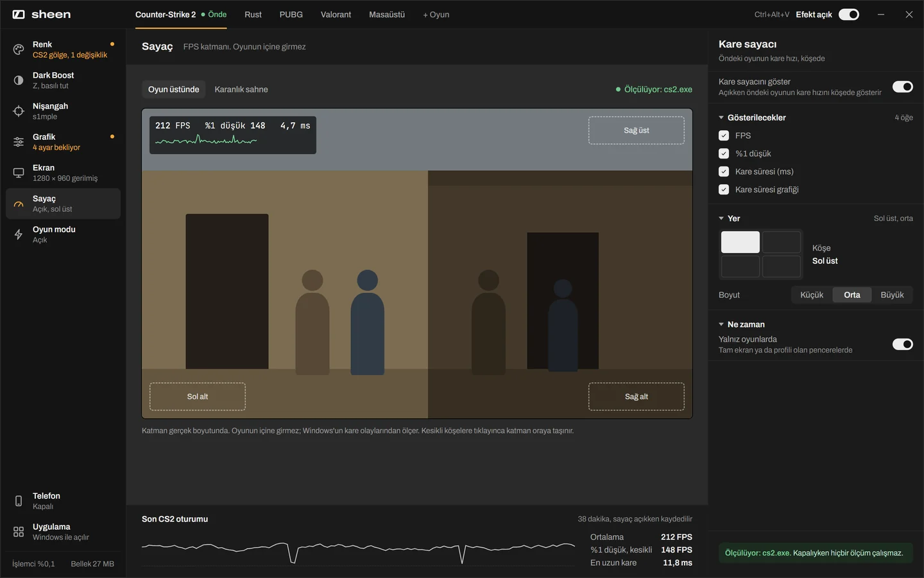Add a game with + Oyun
Viewport: 924px width, 578px height.
pyautogui.click(x=436, y=14)
